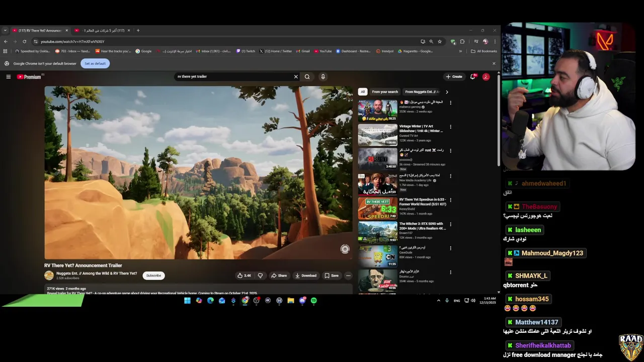Open the Speedtest by Ookla bookmark
Viewport: 644px width, 362px height.
(x=33, y=51)
